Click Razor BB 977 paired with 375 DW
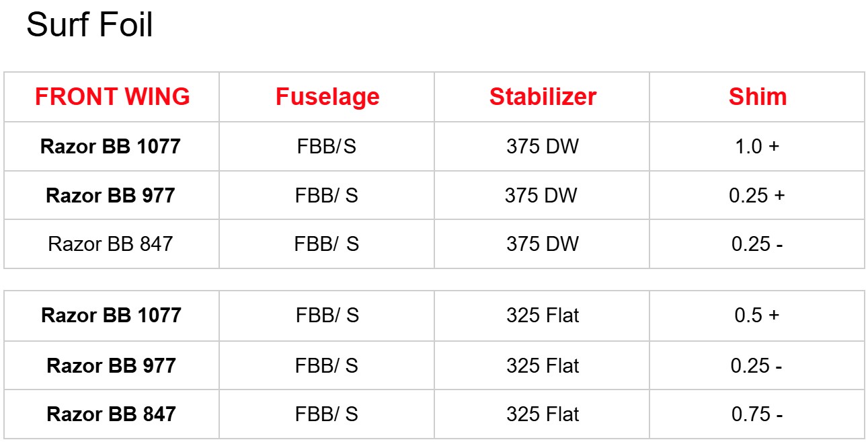Screen dimensions: 868x444 point(110,196)
